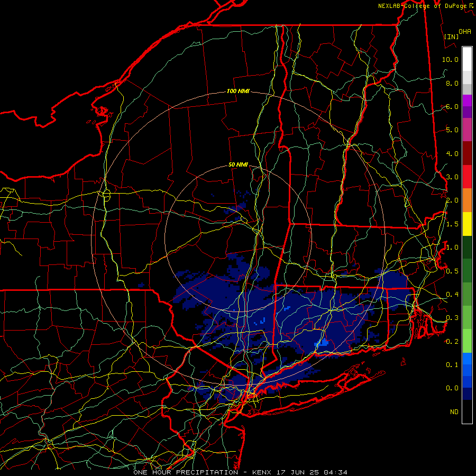
Task: Click the 8.0 legend value
Action: click(452, 83)
